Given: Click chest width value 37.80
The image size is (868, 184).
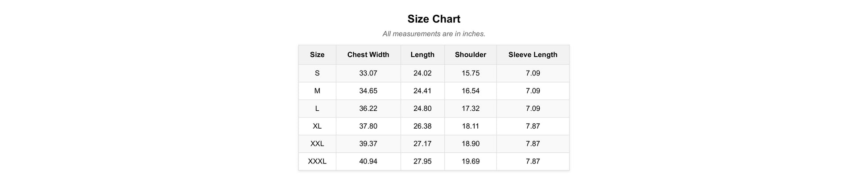Looking at the screenshot, I should (x=368, y=126).
